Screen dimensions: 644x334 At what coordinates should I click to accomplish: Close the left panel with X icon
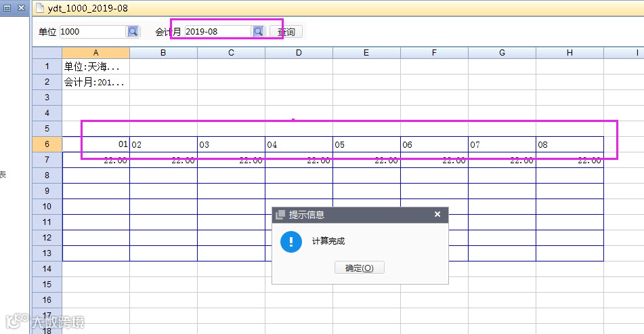22,8
